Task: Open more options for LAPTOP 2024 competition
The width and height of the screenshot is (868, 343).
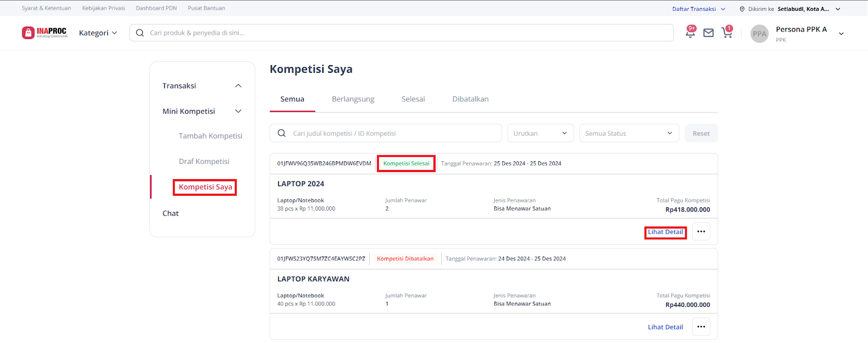Action: pos(701,232)
